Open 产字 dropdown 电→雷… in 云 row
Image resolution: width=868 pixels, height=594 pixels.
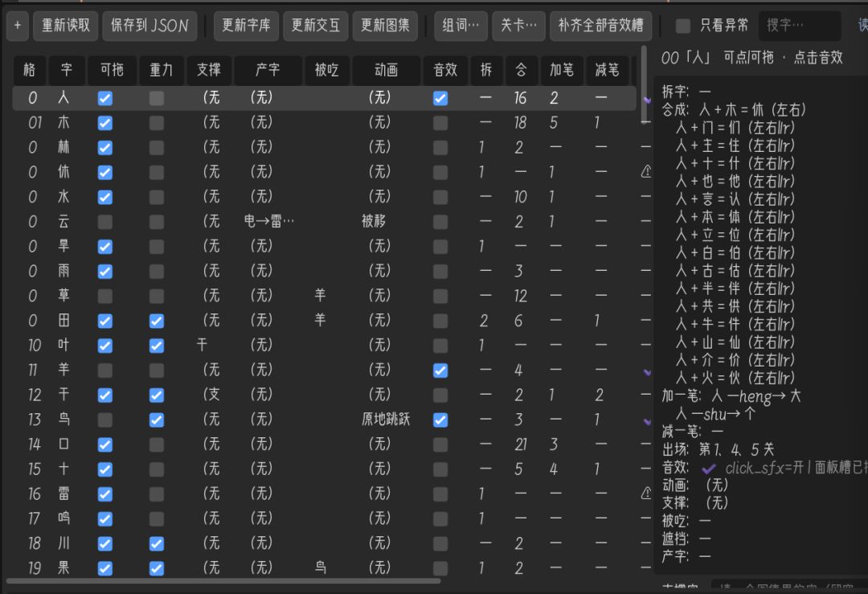pyautogui.click(x=269, y=221)
